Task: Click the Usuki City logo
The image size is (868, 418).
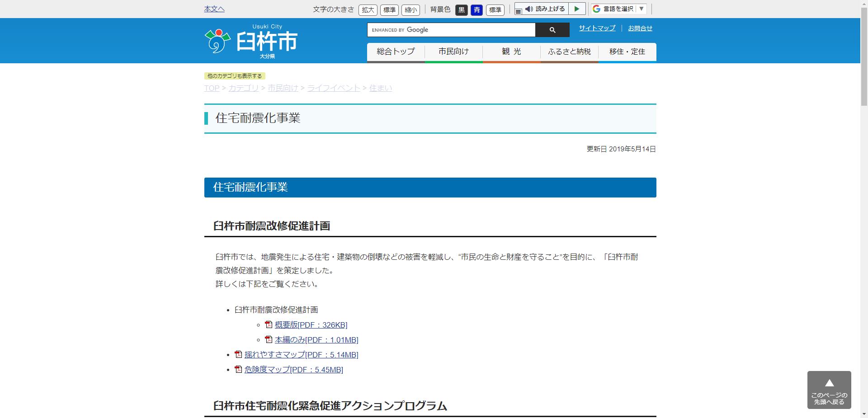Action: tap(250, 42)
